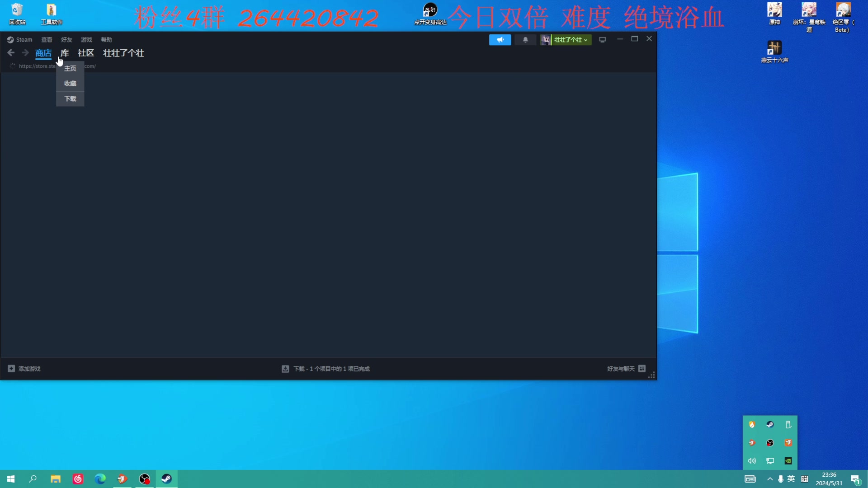Viewport: 868px width, 488px height.
Task: Switch to the 库 tab
Action: (x=65, y=53)
